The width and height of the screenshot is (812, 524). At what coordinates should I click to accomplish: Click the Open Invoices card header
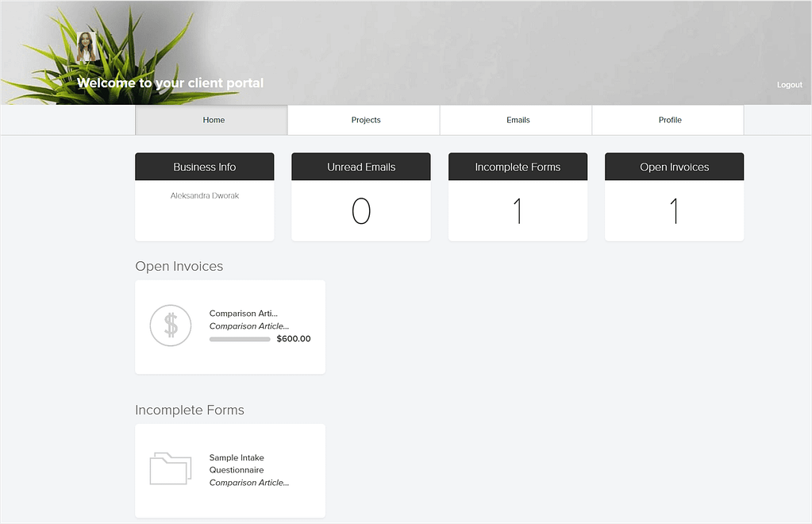coord(674,167)
